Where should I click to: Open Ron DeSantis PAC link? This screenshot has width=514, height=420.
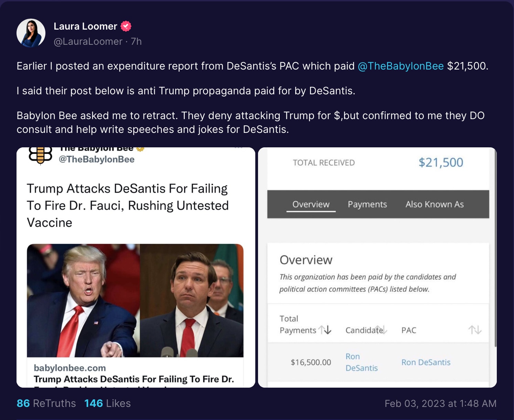pos(426,362)
